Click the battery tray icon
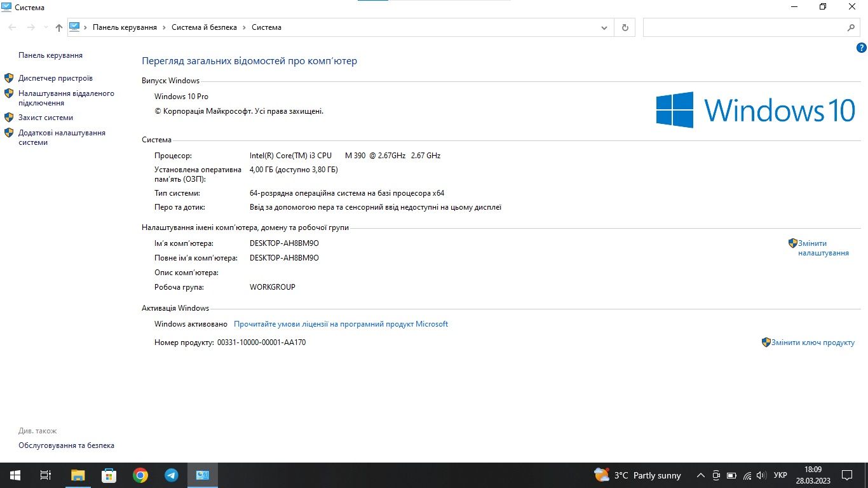This screenshot has width=868, height=488. click(x=731, y=475)
